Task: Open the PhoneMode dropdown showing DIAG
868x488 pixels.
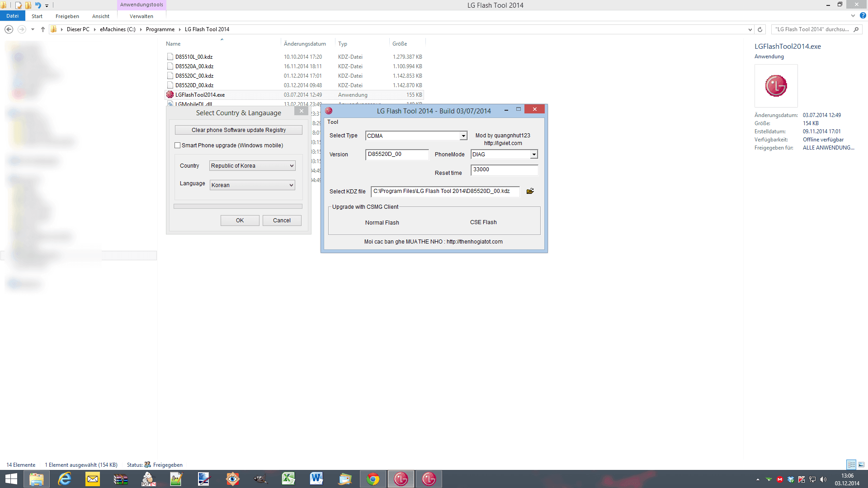Action: click(504, 155)
